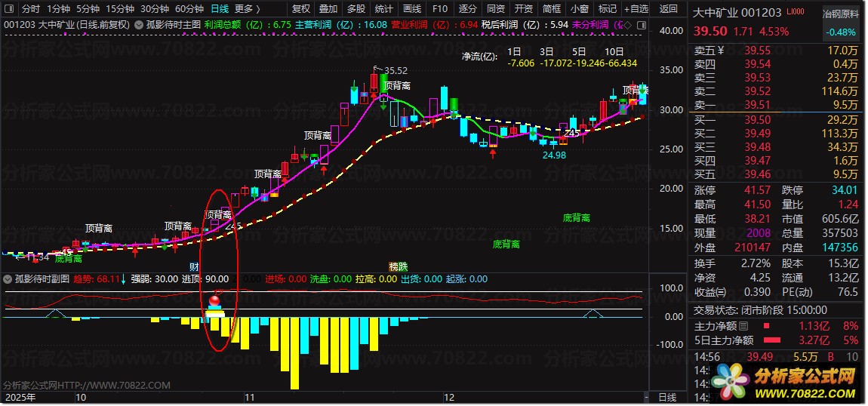
Task: Open the 多股 multi-stock view
Action: (x=356, y=9)
